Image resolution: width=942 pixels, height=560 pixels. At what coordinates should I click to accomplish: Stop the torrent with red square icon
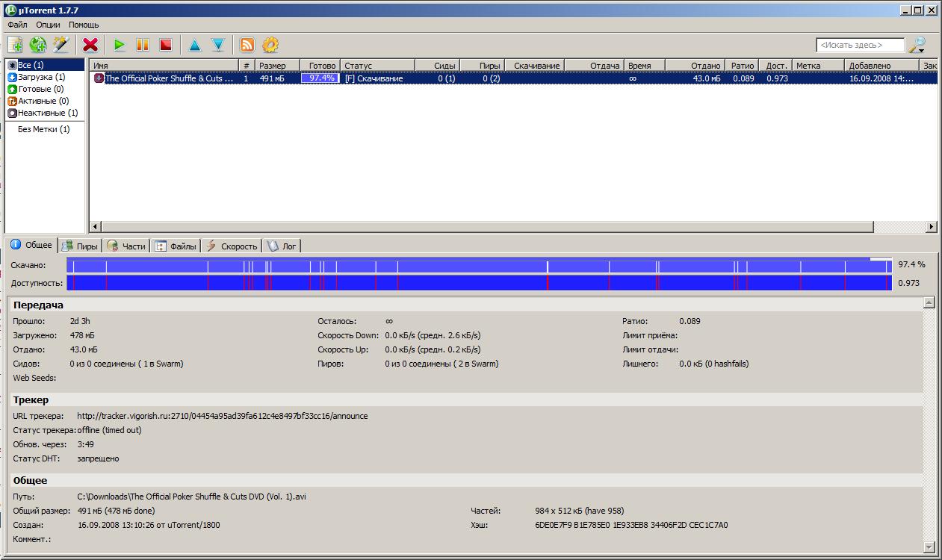coord(166,45)
